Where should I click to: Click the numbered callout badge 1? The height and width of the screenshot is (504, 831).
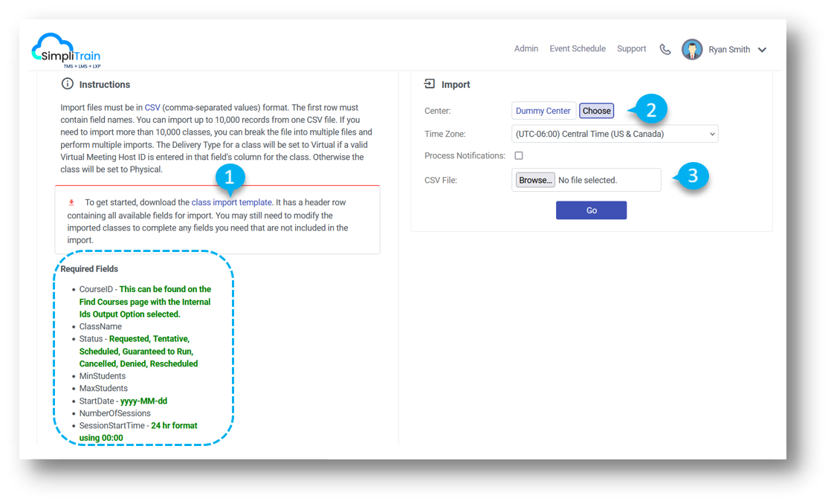point(230,178)
